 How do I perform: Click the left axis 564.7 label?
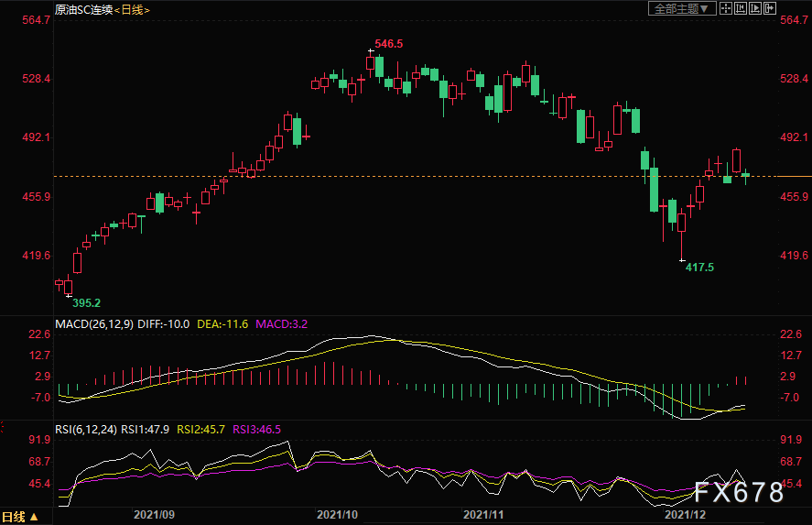pos(37,20)
